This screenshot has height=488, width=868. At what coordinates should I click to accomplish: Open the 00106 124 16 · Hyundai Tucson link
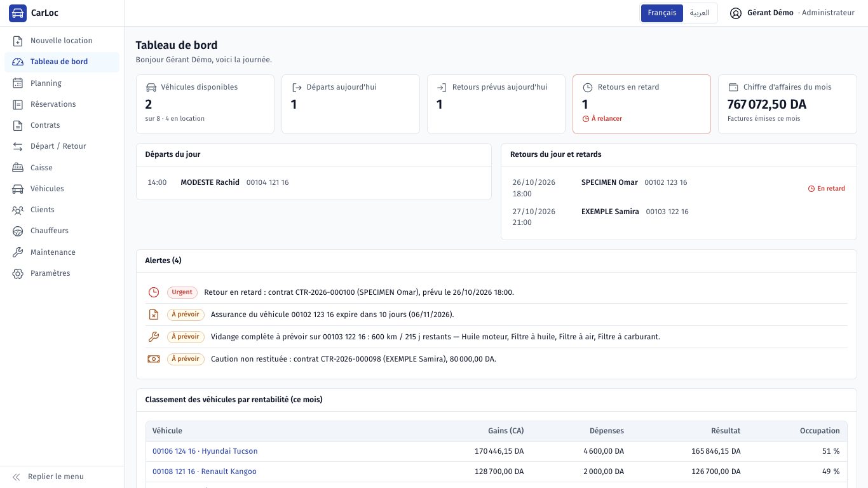(205, 451)
